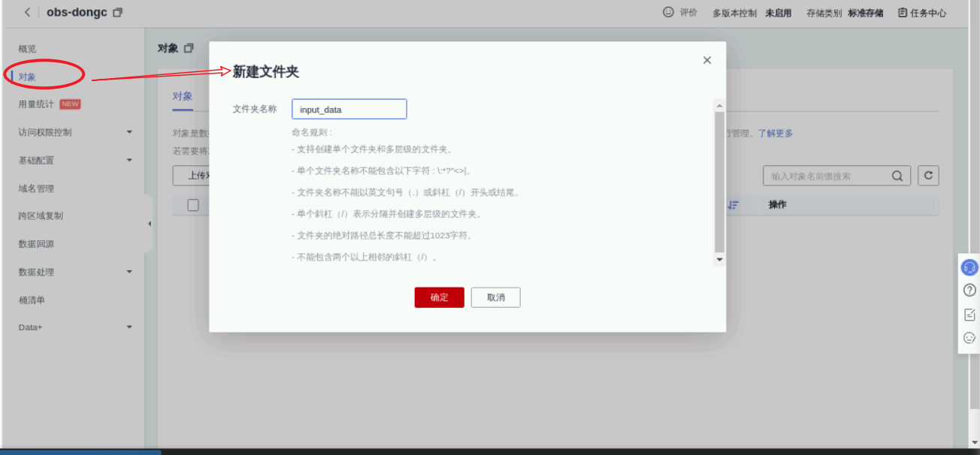Go back using the left chevron icon

coord(28,13)
